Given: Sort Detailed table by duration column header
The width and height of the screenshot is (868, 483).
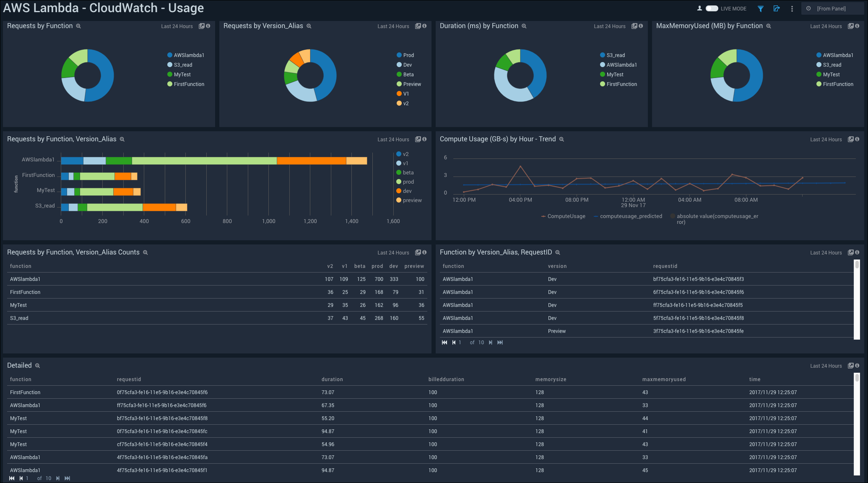Looking at the screenshot, I should click(x=332, y=379).
